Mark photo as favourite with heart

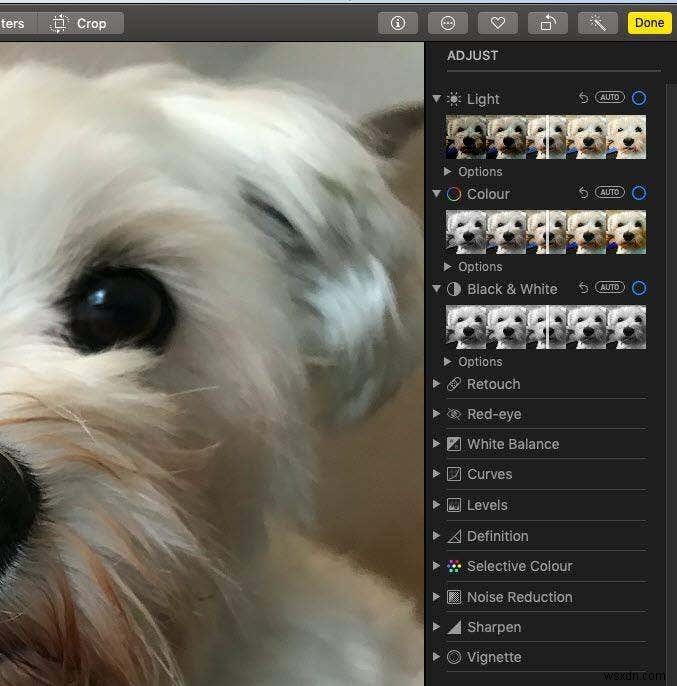(498, 23)
